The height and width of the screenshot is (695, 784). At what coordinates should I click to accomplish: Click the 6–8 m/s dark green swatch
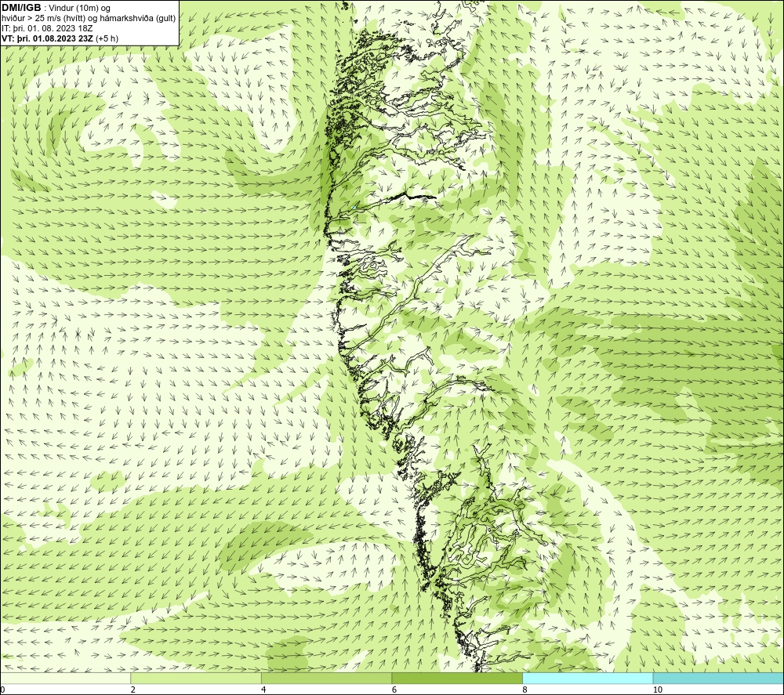pyautogui.click(x=457, y=678)
